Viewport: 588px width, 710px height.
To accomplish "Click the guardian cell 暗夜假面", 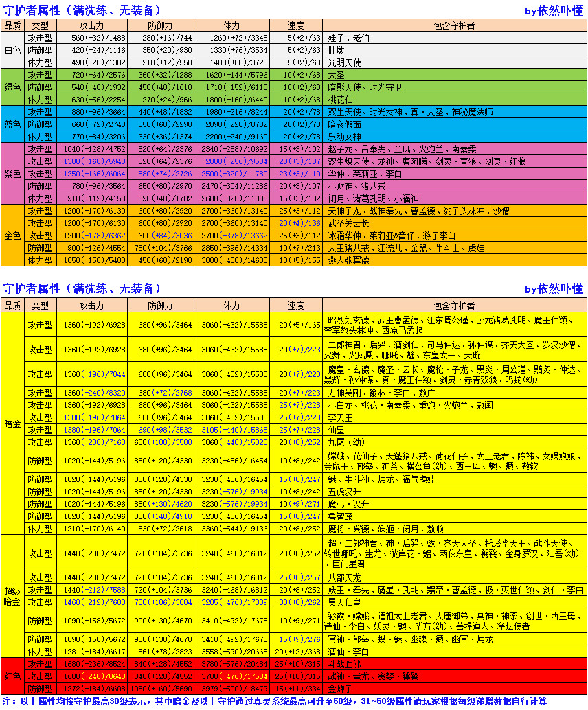I will click(x=454, y=124).
